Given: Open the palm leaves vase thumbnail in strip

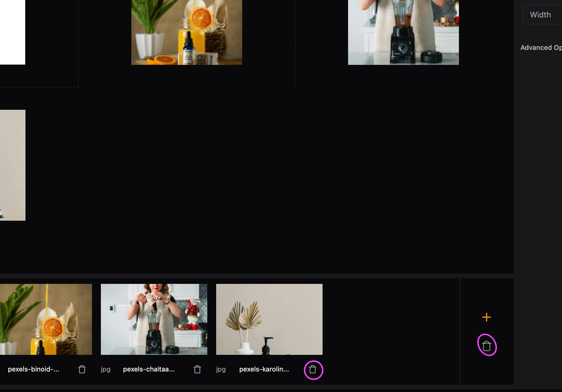Looking at the screenshot, I should point(269,319).
